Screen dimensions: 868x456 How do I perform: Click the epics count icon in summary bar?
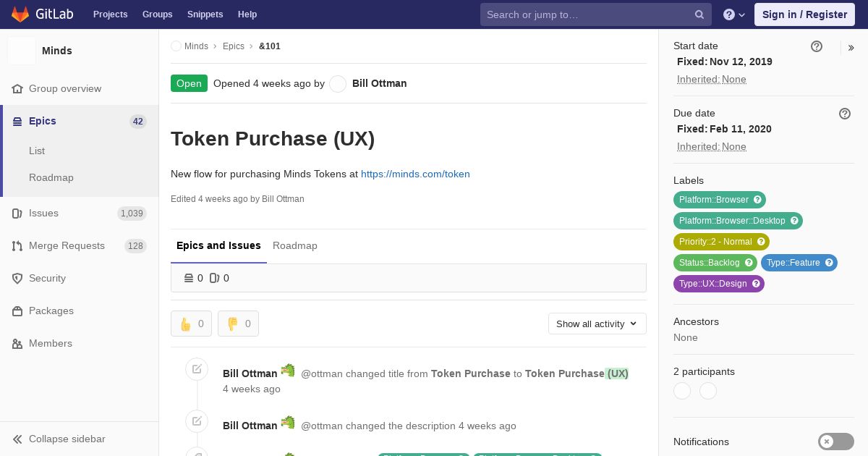(189, 278)
